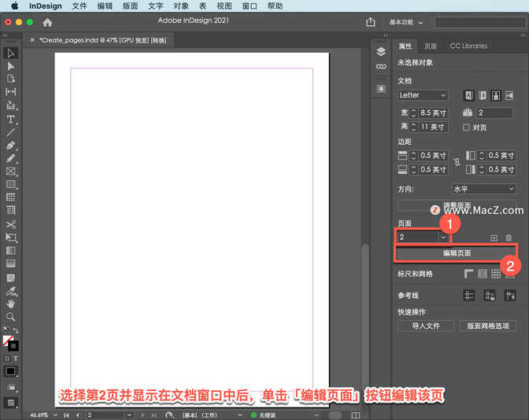Click the 版面网格选项 button

(x=488, y=326)
